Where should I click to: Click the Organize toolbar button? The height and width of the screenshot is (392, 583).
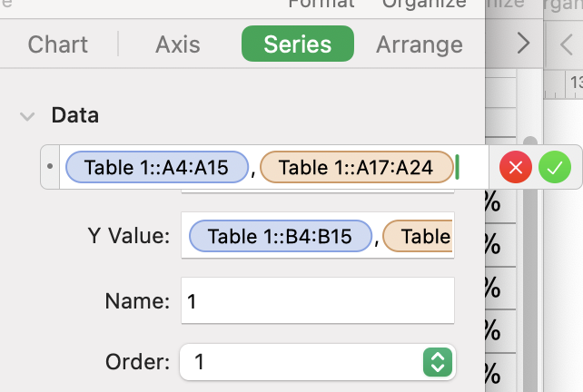coord(424,5)
